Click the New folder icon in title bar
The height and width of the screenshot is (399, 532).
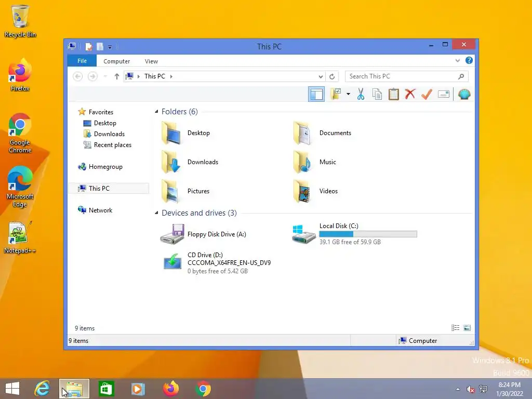[x=100, y=46]
